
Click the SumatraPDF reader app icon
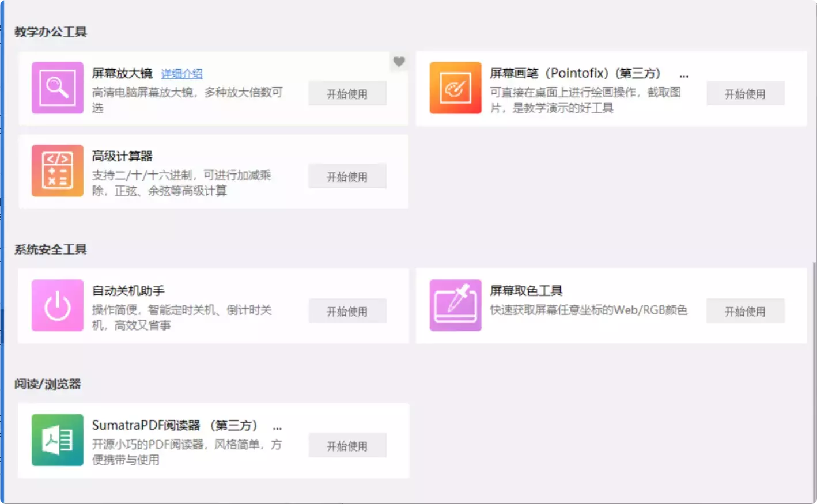[57, 440]
